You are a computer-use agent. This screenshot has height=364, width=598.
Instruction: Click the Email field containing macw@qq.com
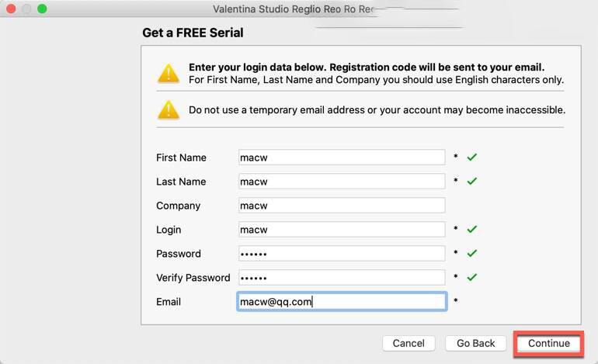point(342,301)
